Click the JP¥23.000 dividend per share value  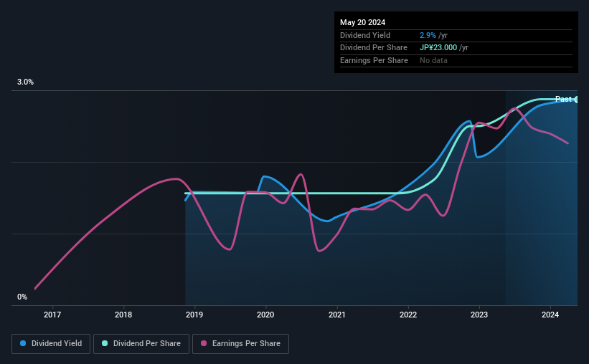tap(438, 48)
